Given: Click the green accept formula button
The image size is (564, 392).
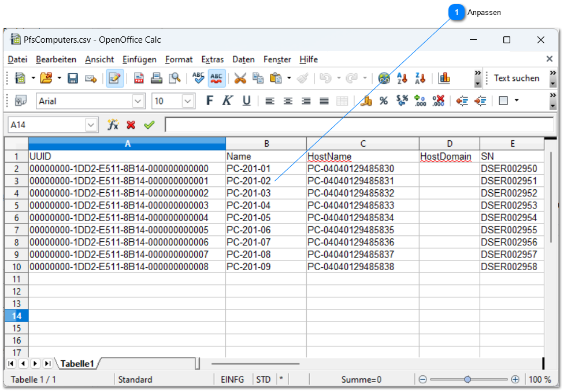Looking at the screenshot, I should (149, 124).
